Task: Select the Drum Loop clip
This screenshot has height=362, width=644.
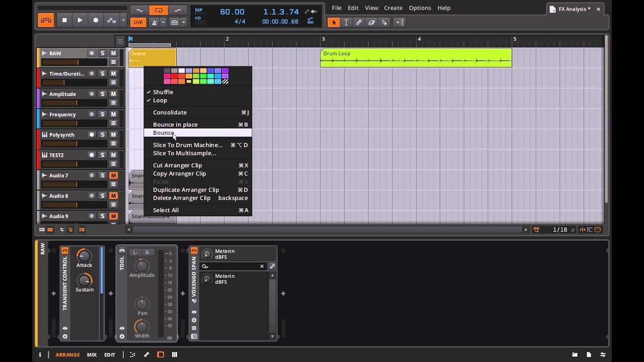Action: click(x=416, y=58)
